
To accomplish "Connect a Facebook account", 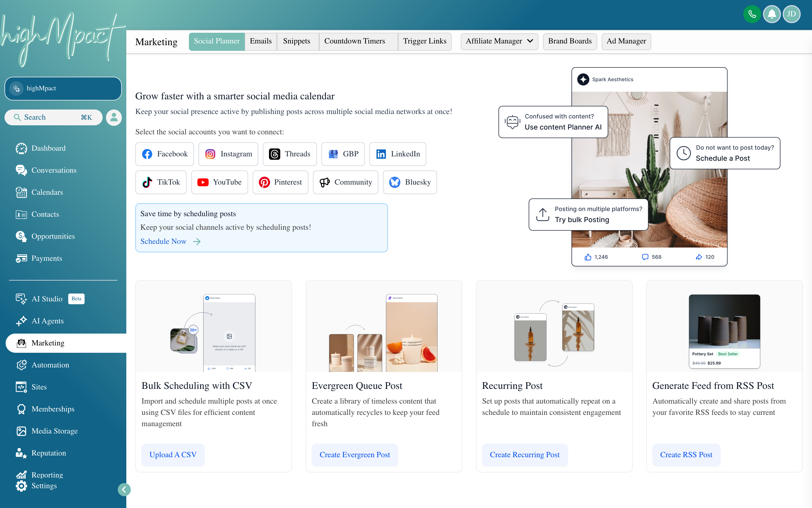I will [x=165, y=154].
